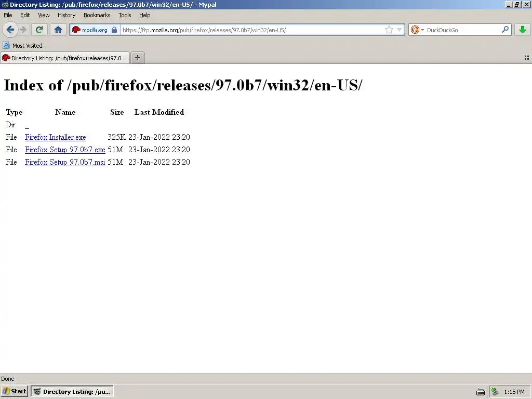The height and width of the screenshot is (399, 532).
Task: Click the address bar URL field
Action: coord(253,30)
